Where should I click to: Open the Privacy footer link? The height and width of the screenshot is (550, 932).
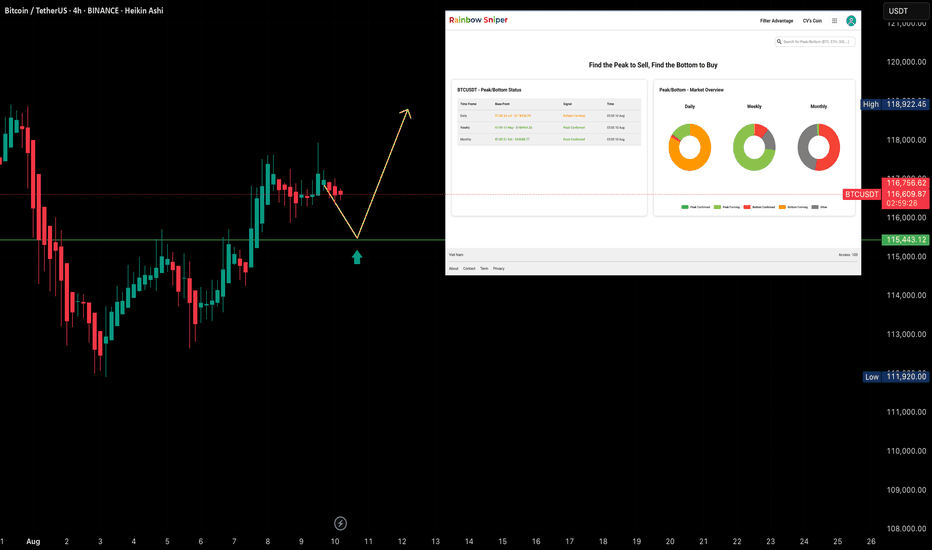click(499, 269)
